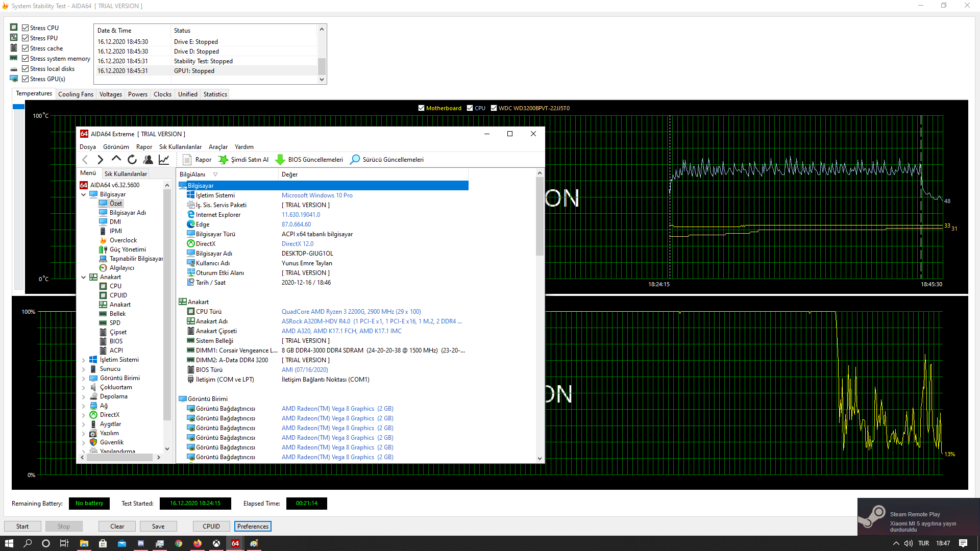Viewport: 980px width, 551px height.
Task: Click the user profile toolbar icon
Action: [148, 160]
